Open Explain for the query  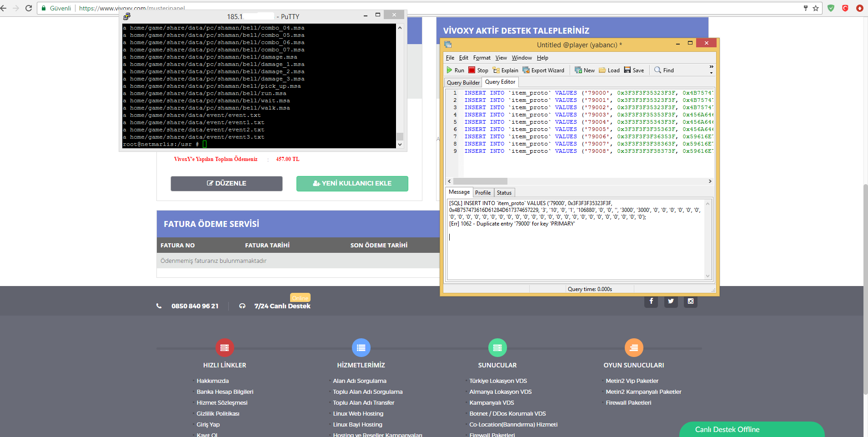click(x=506, y=70)
